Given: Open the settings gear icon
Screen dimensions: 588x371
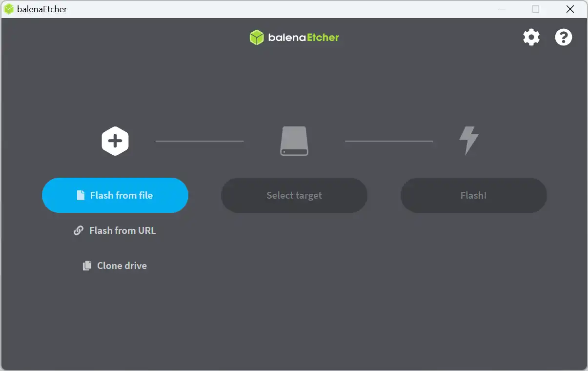Looking at the screenshot, I should (531, 37).
